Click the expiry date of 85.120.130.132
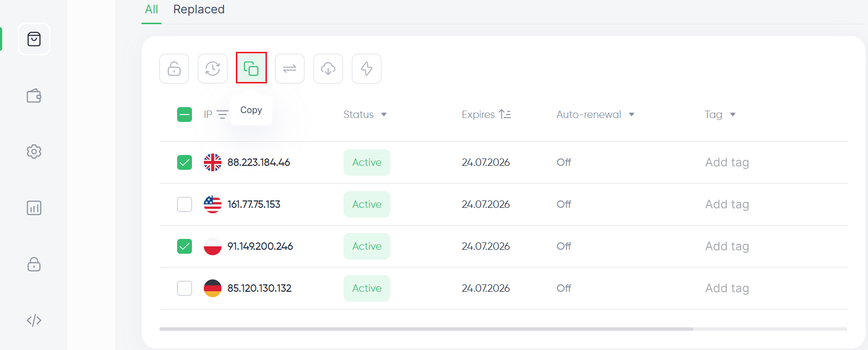 (486, 288)
